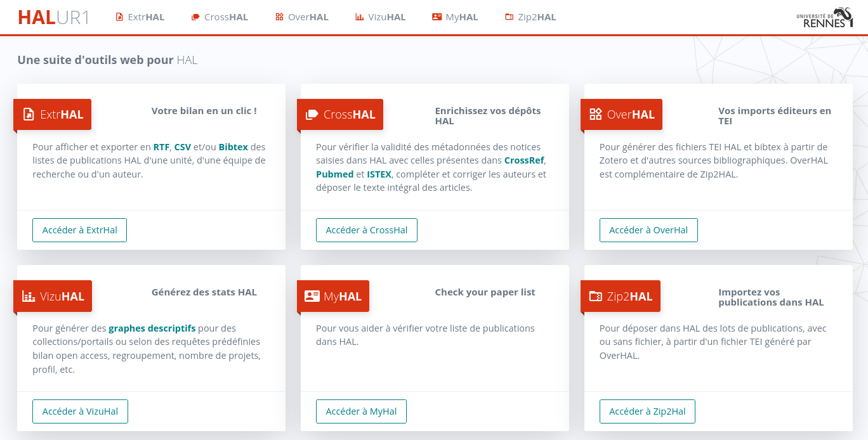Screen dimensions: 868x440
Task: Open the ExtrHAL menu label in the navbar
Action: tap(146, 17)
